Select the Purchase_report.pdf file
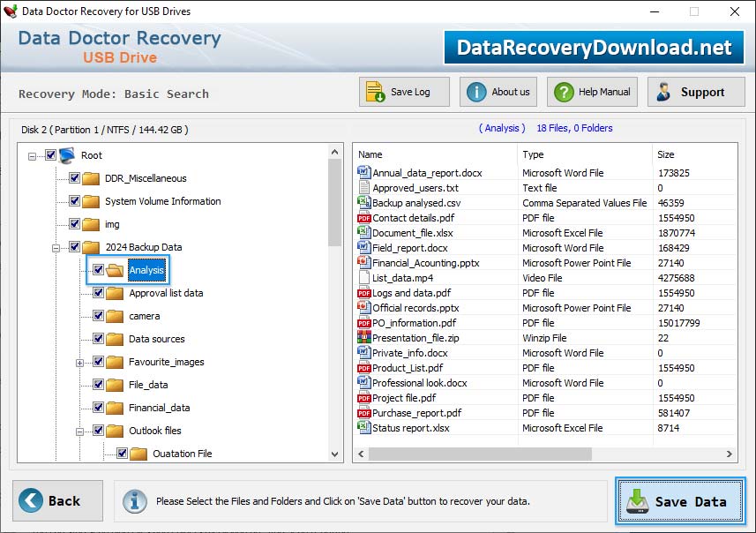The width and height of the screenshot is (756, 533). coord(416,413)
